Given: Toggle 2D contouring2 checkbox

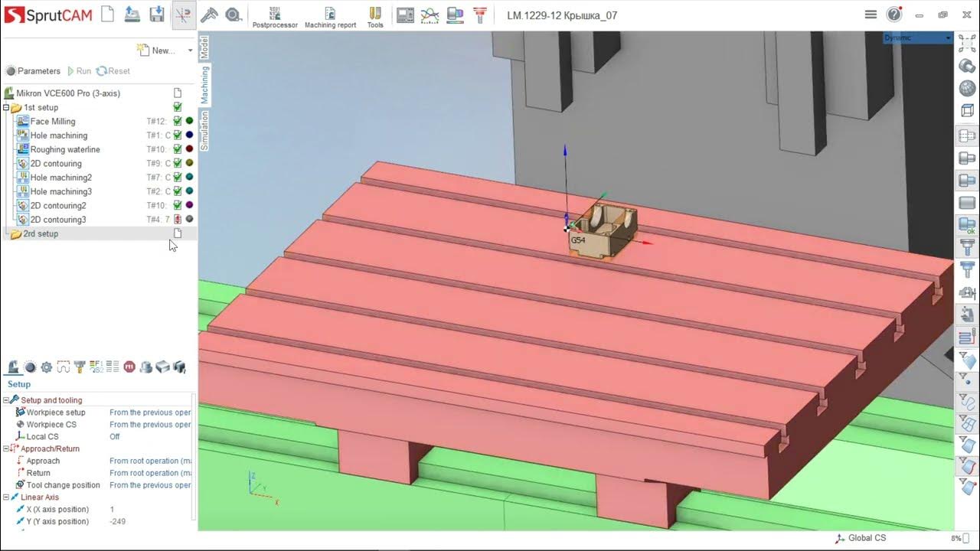Looking at the screenshot, I should tap(178, 205).
